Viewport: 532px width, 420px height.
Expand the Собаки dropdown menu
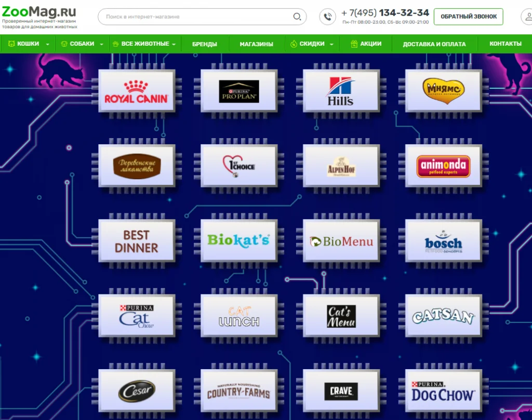(103, 45)
